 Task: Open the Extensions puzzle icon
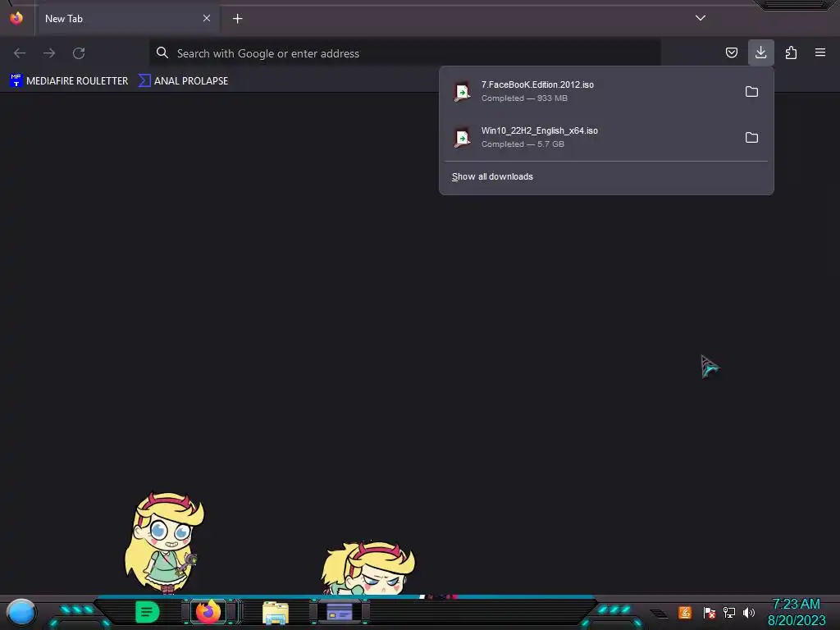point(791,52)
